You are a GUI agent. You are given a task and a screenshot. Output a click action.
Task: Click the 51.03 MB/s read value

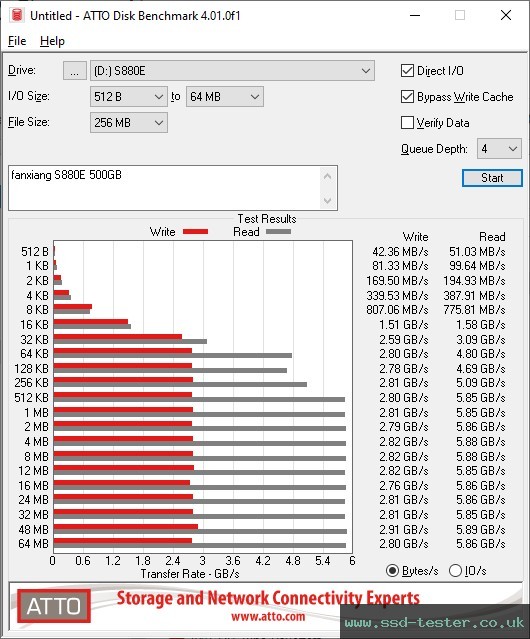click(x=477, y=251)
